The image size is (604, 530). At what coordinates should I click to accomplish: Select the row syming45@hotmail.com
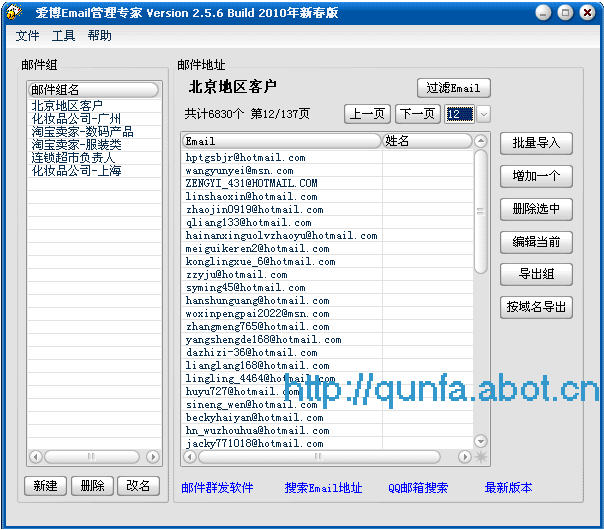click(x=328, y=288)
